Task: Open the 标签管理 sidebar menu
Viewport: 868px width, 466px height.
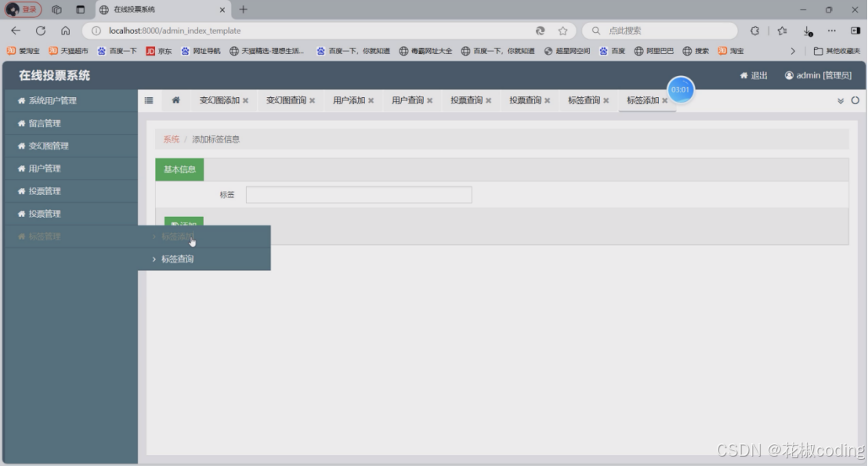Action: click(x=71, y=237)
